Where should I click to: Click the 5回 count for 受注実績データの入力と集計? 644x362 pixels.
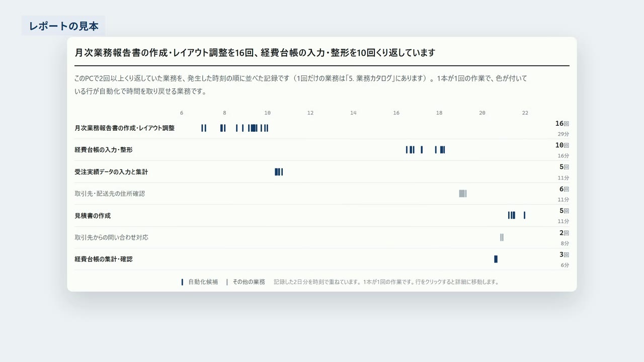(x=564, y=167)
